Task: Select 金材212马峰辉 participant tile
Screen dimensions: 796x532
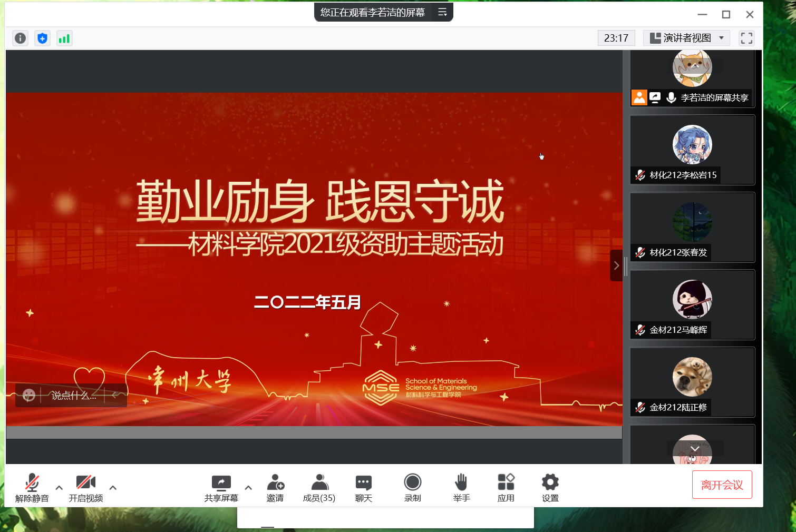Action: (693, 305)
